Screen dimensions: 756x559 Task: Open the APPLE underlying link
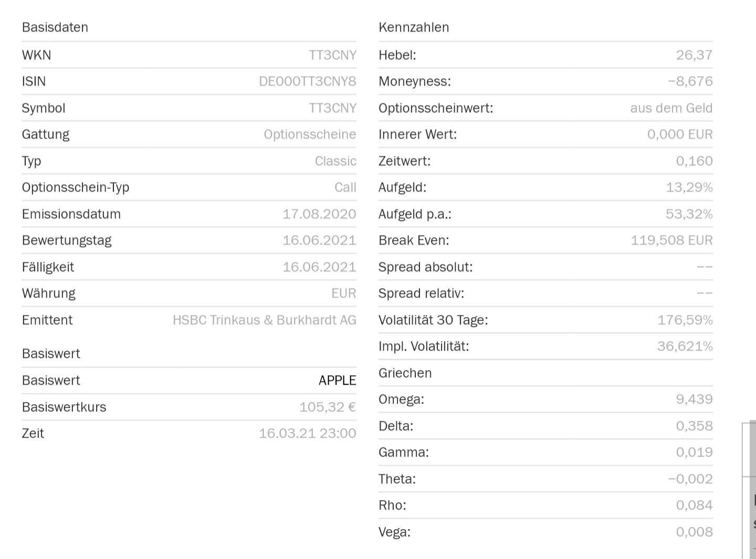[337, 381]
